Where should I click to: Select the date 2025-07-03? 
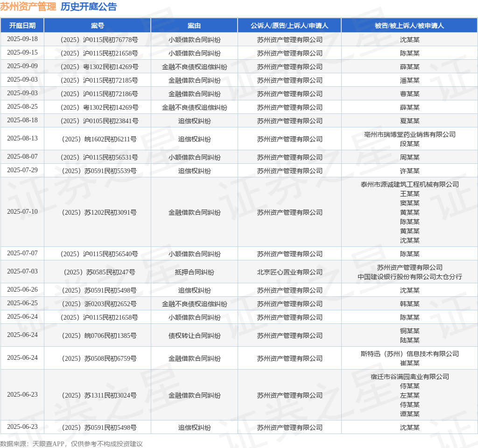(22, 271)
